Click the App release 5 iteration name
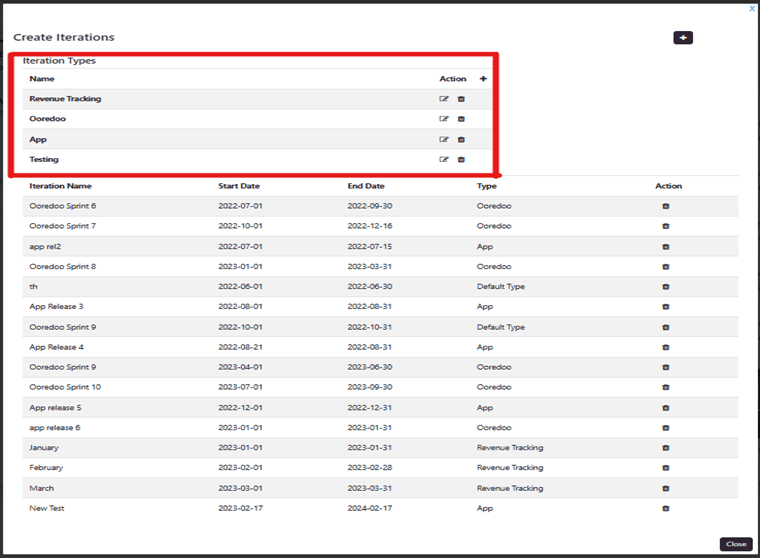 tap(55, 407)
